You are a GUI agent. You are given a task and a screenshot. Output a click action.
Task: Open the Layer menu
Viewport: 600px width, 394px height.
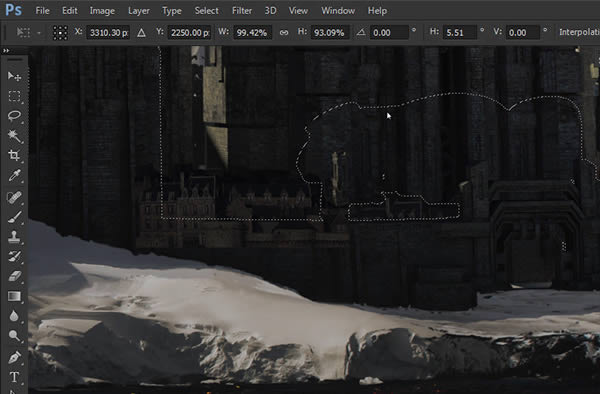pos(139,11)
